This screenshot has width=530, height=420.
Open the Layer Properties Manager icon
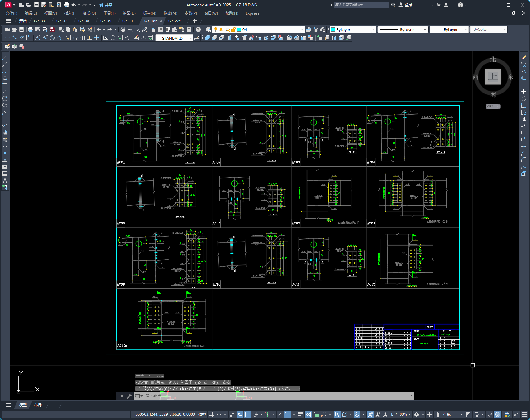coord(208,29)
